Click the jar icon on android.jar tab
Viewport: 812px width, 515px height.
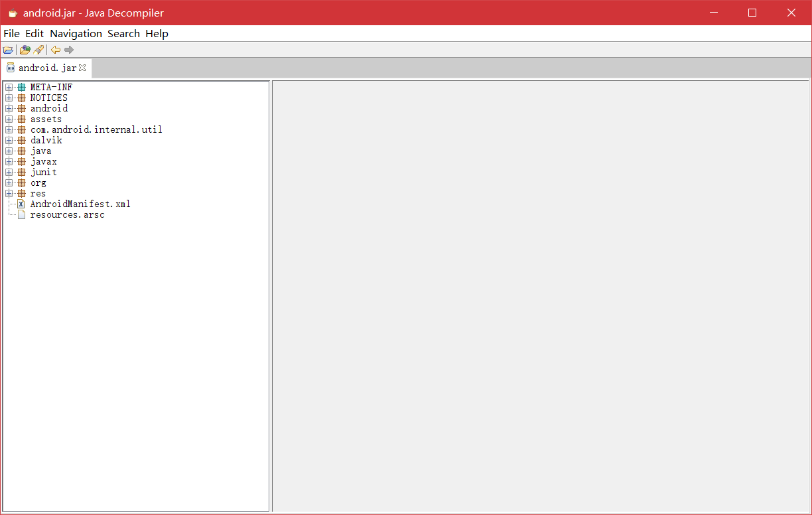[x=11, y=68]
